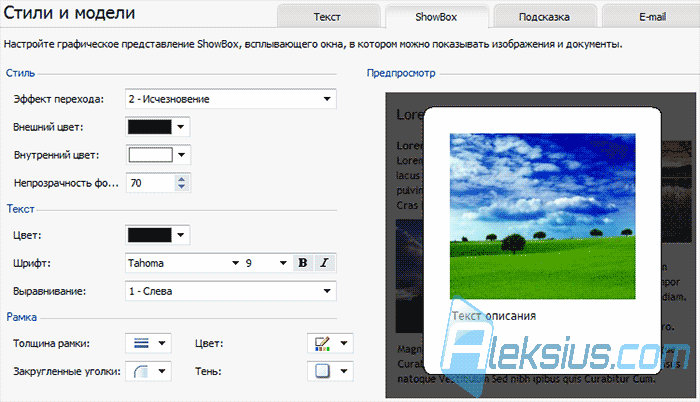This screenshot has width=700, height=402.
Task: Click the landscape preview image
Action: click(x=542, y=216)
